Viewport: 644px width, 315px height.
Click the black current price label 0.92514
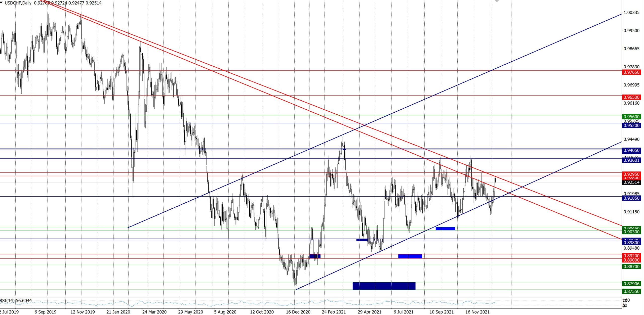(631, 183)
